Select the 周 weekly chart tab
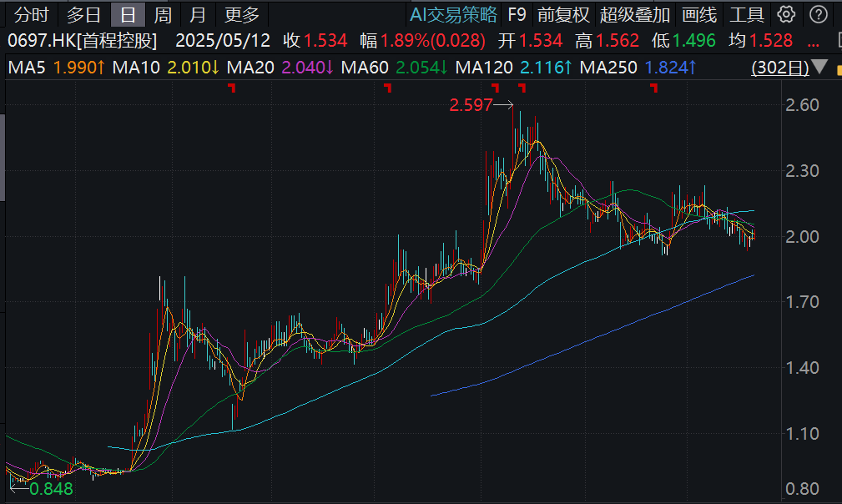Viewport: 842px width, 504px height. tap(163, 14)
